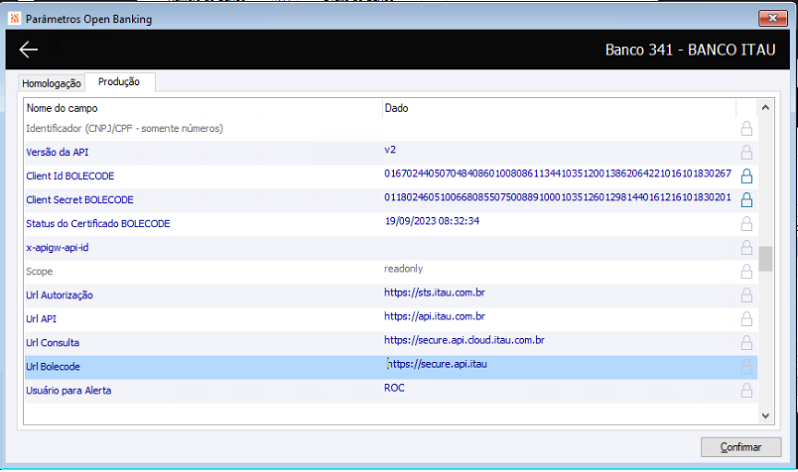Screen dimensions: 798x472
Task: Toggle lock on Scope row
Action: coord(746,271)
